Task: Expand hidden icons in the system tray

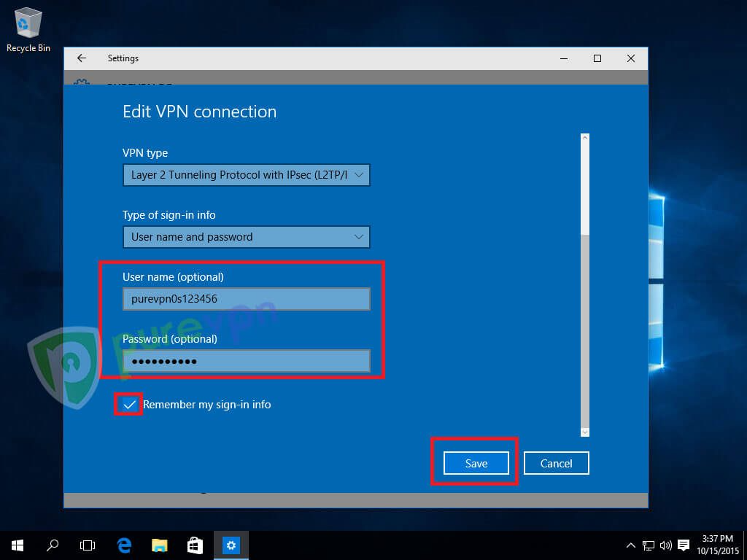Action: tap(630, 545)
